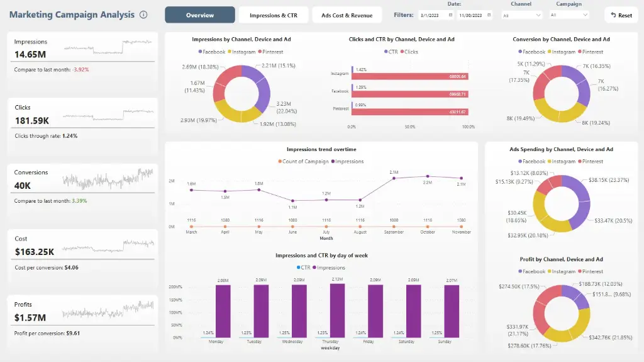Go to the Ads Cost & Revenue tab

tap(347, 15)
